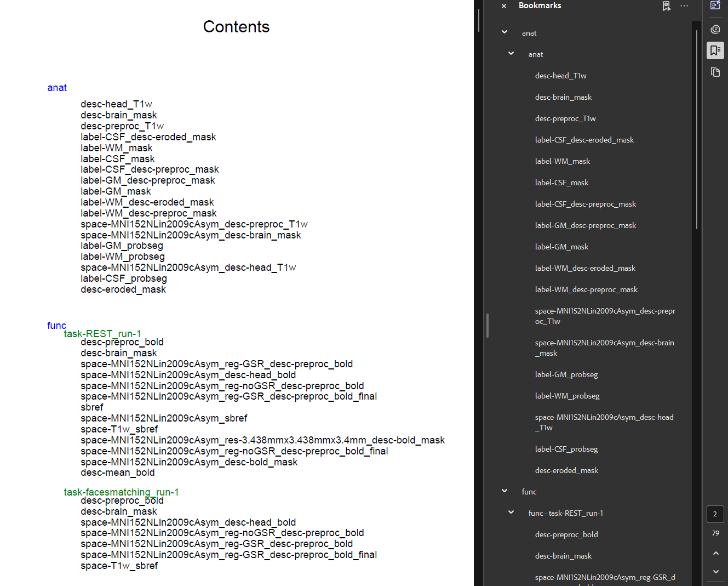Click the task-REST_run-1 link in Contents

click(x=102, y=333)
